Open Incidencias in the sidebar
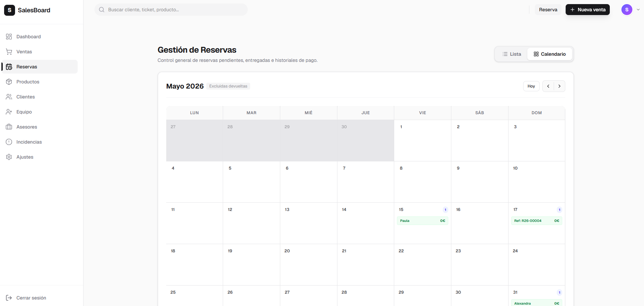The height and width of the screenshot is (306, 644). point(40,142)
